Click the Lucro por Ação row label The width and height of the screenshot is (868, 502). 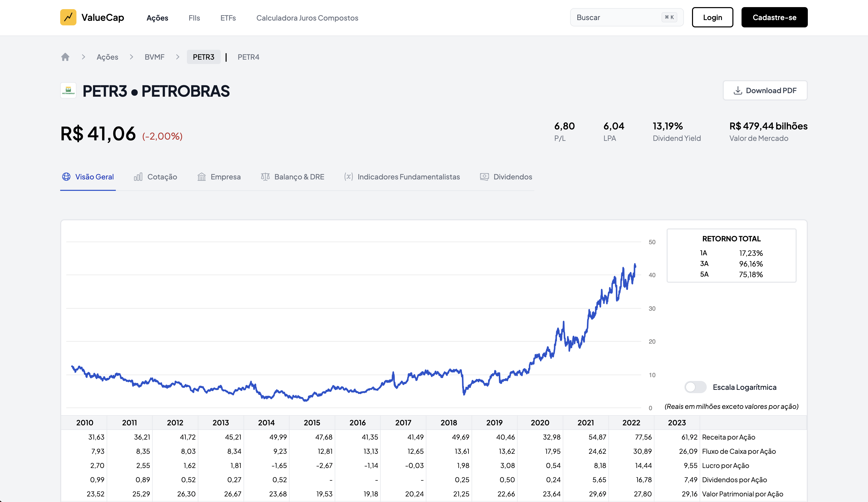point(725,465)
